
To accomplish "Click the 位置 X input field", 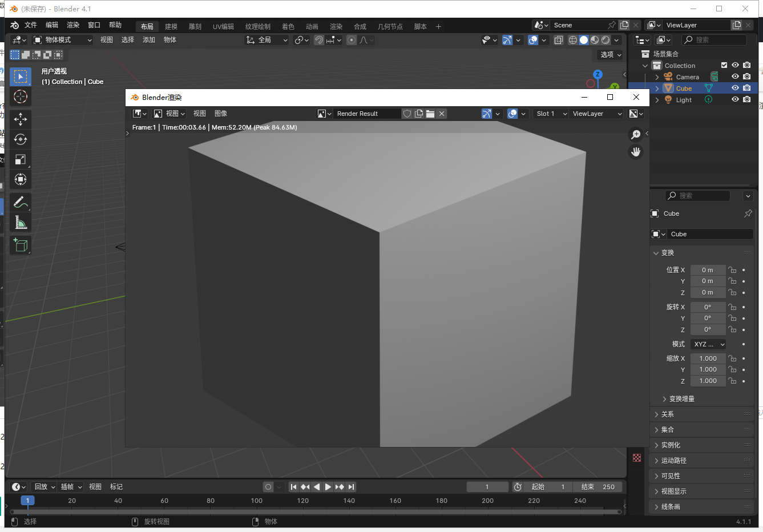I will (708, 269).
